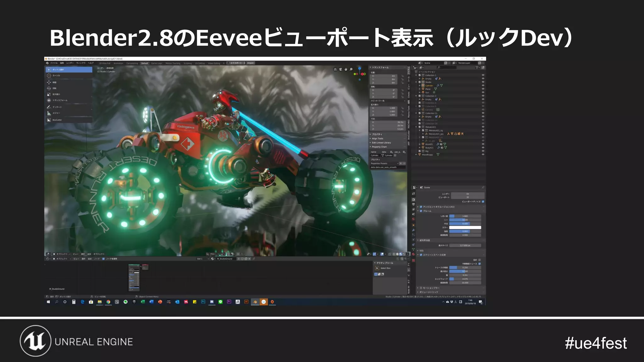This screenshot has height=362, width=644.
Task: Open the Modifiers wrench properties tab
Action: tap(414, 230)
